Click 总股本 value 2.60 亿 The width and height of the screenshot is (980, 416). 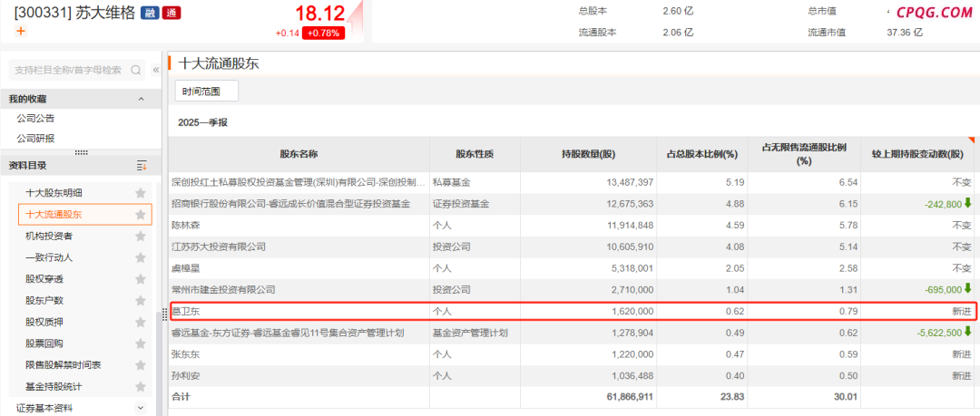pos(678,11)
